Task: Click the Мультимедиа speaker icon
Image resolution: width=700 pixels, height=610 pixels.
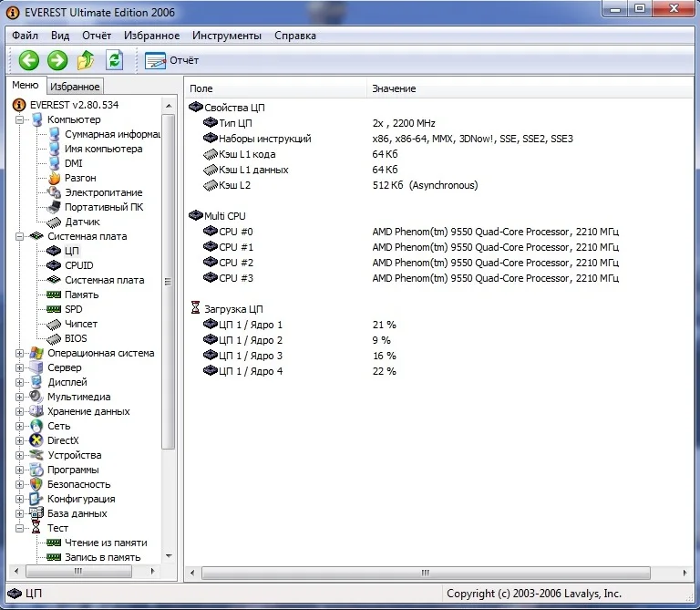Action: click(36, 397)
